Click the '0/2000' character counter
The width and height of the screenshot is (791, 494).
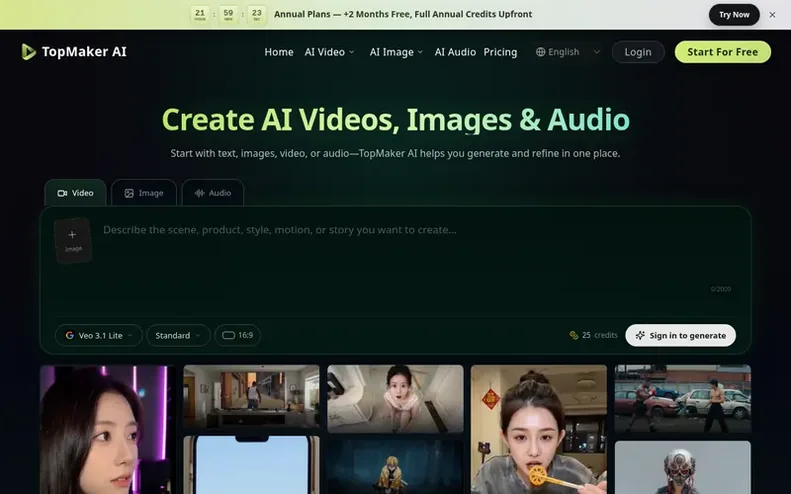(x=720, y=289)
